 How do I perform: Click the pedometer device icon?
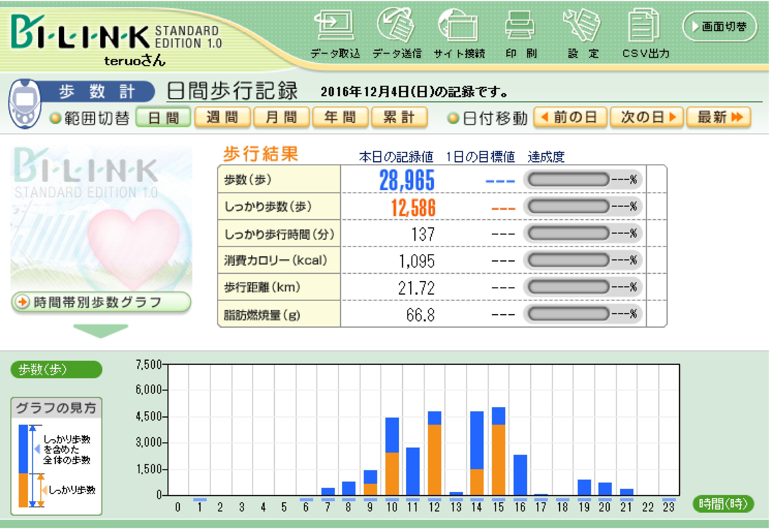pyautogui.click(x=24, y=104)
